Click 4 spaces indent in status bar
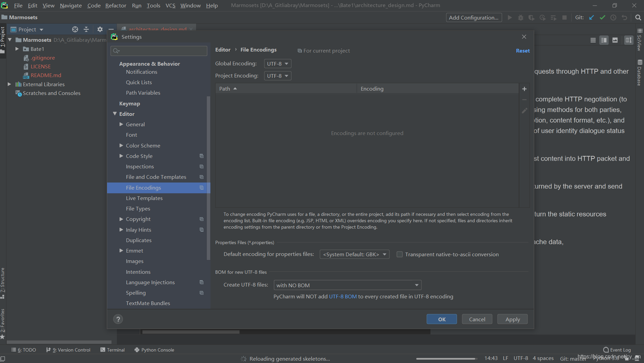The height and width of the screenshot is (363, 644). 543,358
